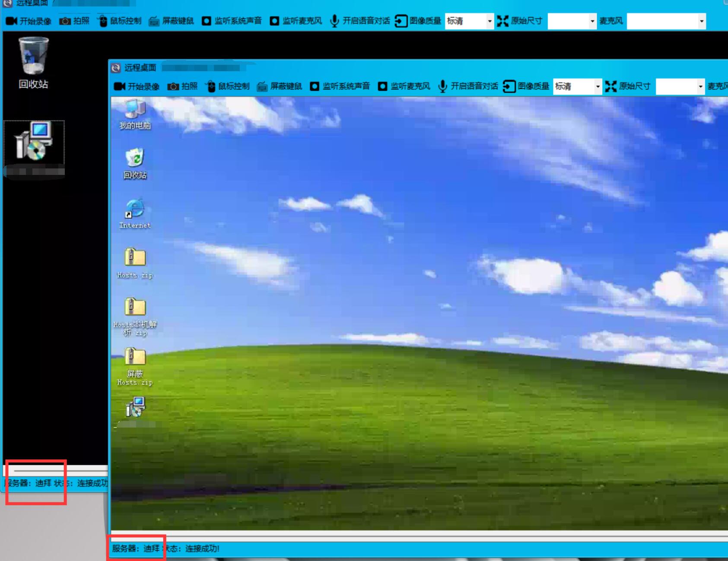This screenshot has width=728, height=561.
Task: Enable system sound monitoring in the outer toolbar
Action: [x=232, y=21]
